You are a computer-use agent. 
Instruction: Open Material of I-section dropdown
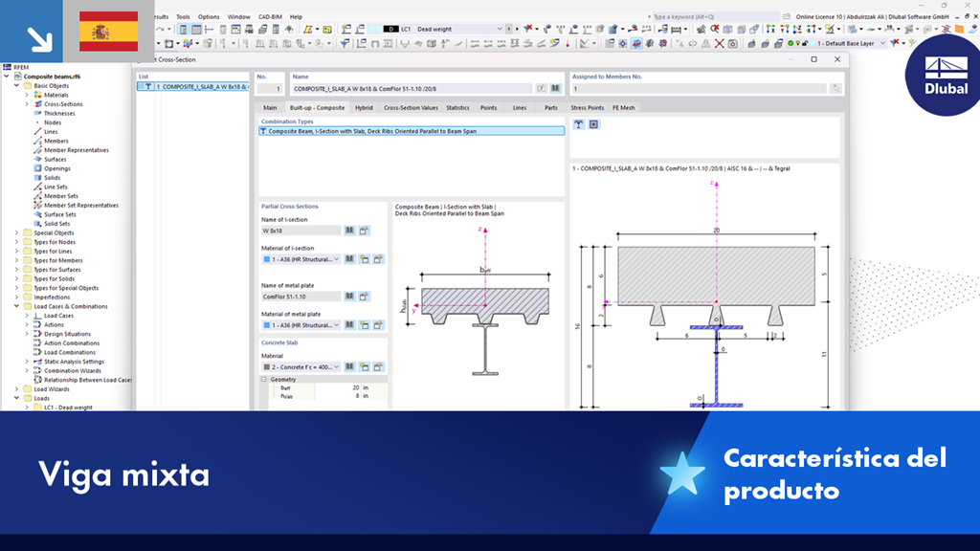336,259
